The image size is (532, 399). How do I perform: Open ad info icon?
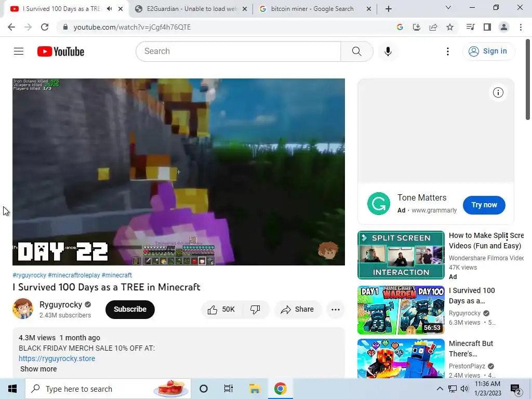pyautogui.click(x=498, y=92)
